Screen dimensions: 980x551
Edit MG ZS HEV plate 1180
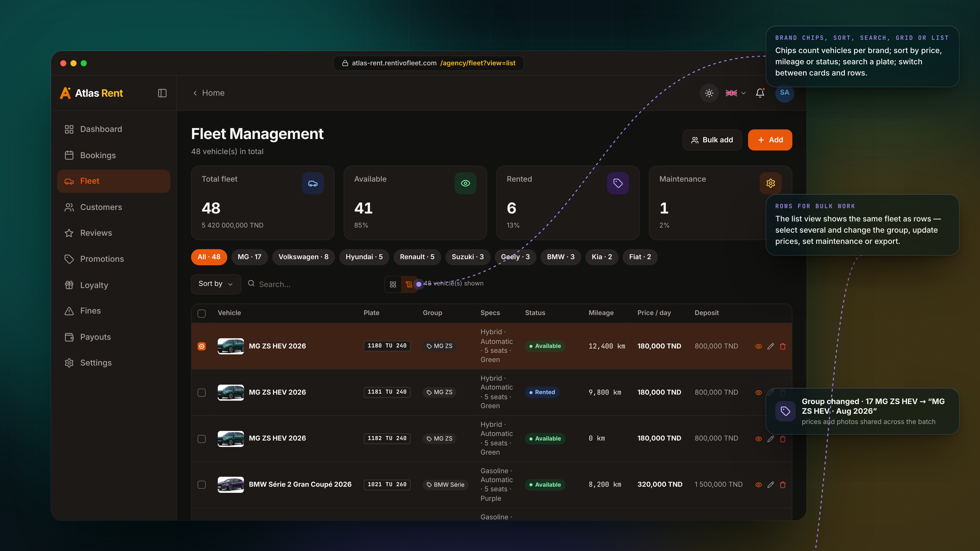tap(771, 346)
